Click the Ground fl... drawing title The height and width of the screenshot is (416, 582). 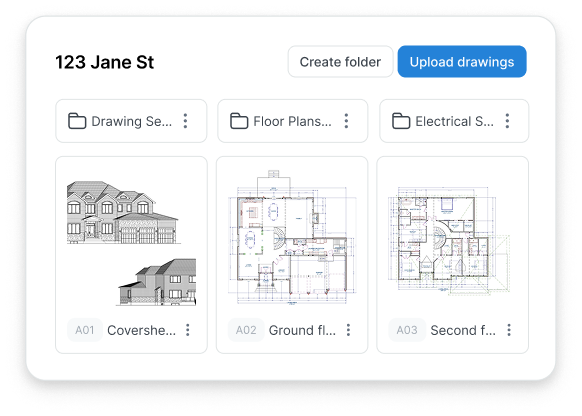click(x=302, y=330)
